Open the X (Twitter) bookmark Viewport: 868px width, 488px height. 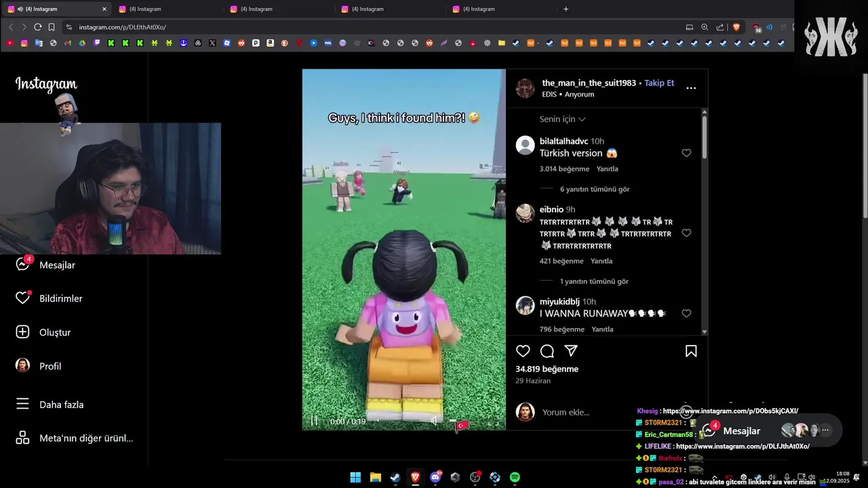click(212, 43)
